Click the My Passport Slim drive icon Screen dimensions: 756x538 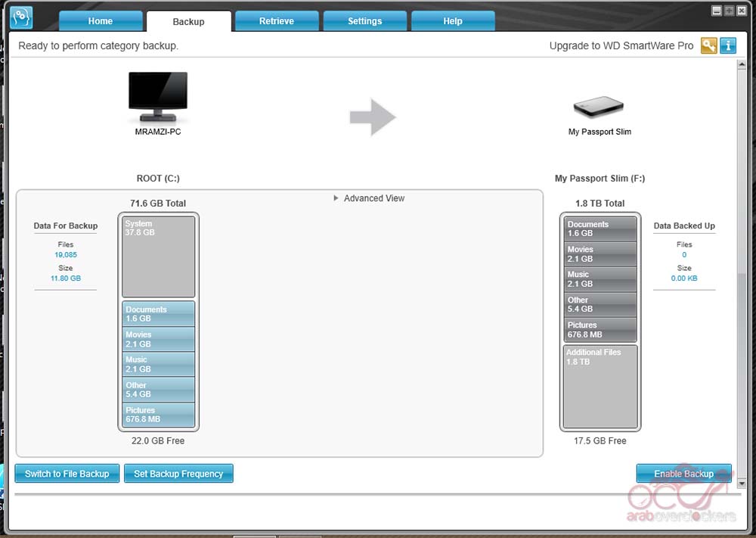tap(599, 106)
